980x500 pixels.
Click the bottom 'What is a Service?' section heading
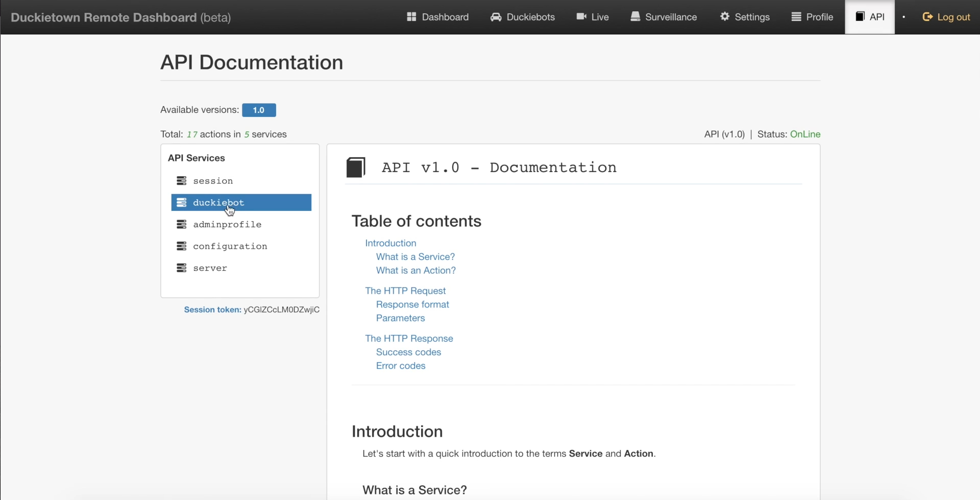[x=414, y=490]
